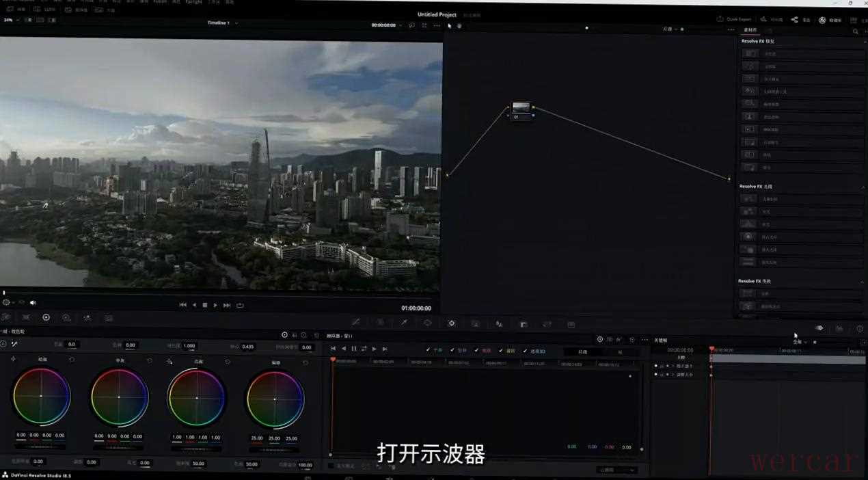Toggle the first tracker checkbox (pan)

[x=429, y=350]
